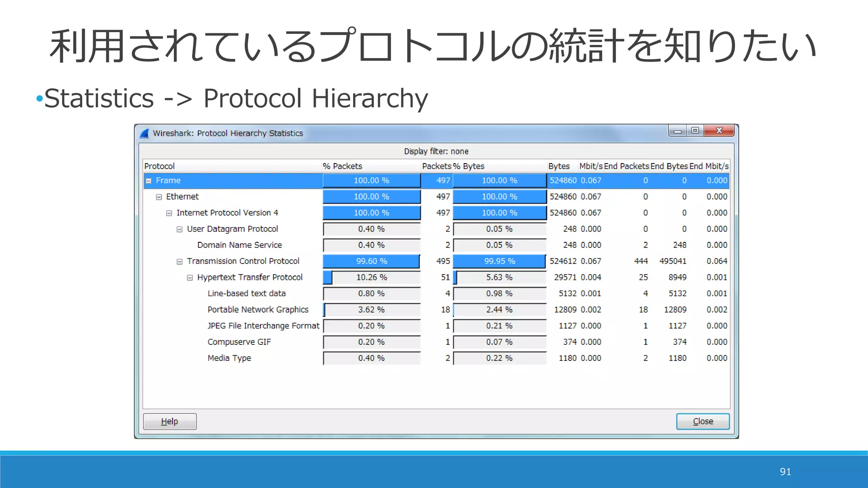Open the Help button

coord(170,421)
